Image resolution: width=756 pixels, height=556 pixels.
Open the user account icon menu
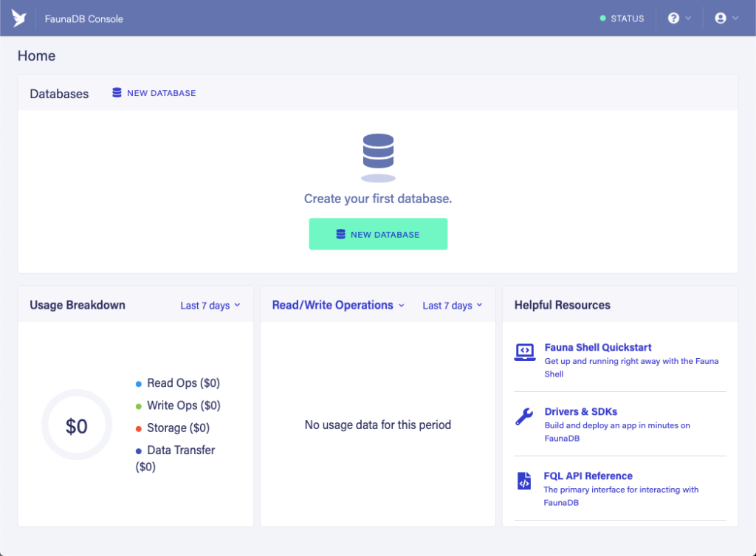click(x=721, y=18)
